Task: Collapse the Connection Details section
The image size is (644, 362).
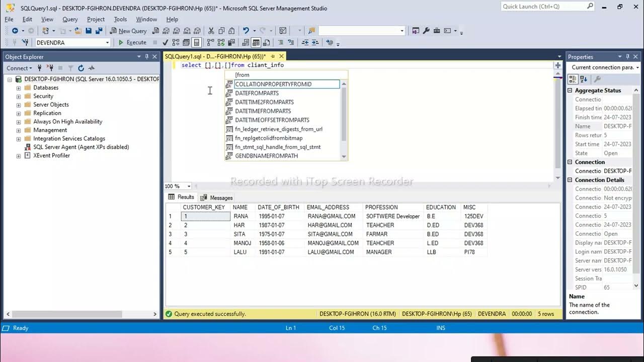Action: (570, 180)
